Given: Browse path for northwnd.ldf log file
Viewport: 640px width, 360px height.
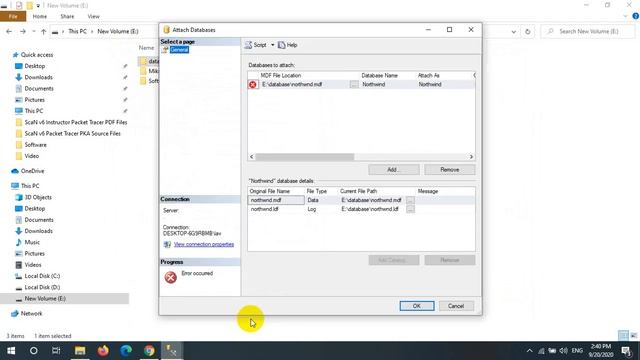Looking at the screenshot, I should pyautogui.click(x=410, y=209).
